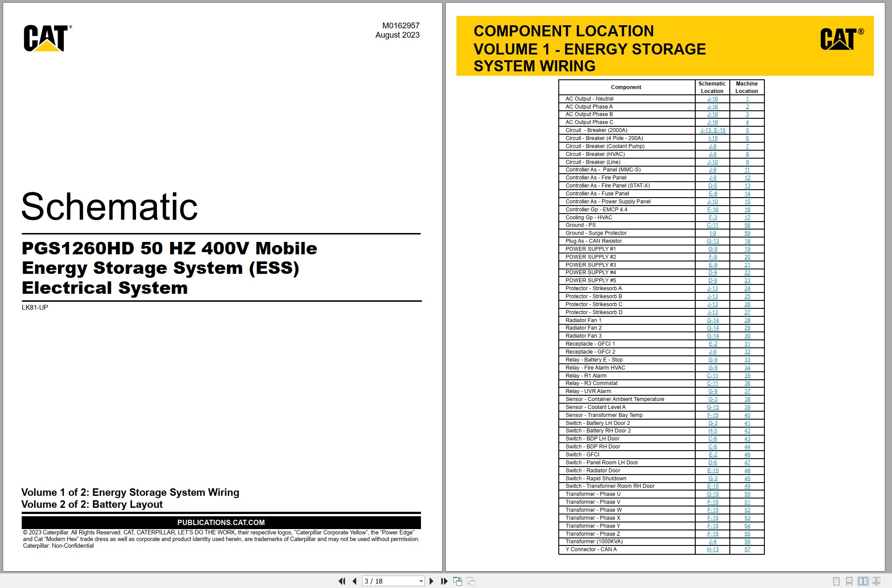Viewport: 892px width, 588px height.
Task: Open machine location 59 for Surge Protector
Action: [x=747, y=233]
